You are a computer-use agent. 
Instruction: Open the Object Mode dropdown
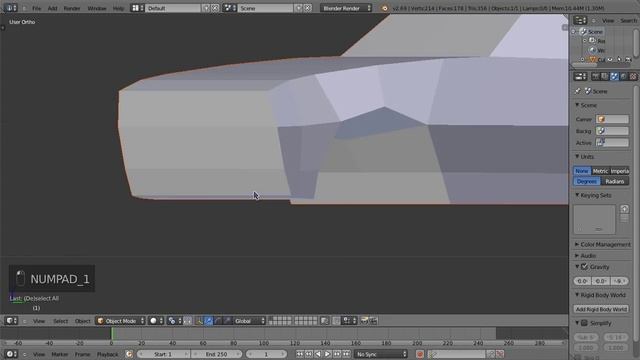120,321
